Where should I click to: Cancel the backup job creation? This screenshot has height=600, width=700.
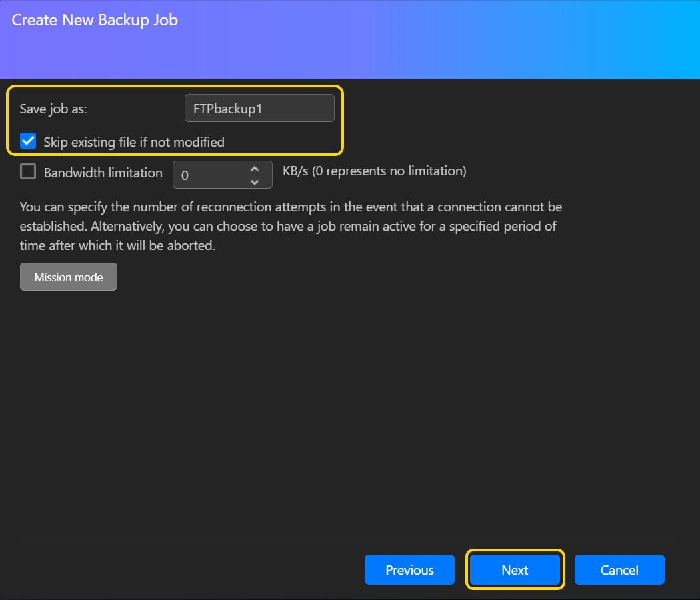click(x=619, y=569)
